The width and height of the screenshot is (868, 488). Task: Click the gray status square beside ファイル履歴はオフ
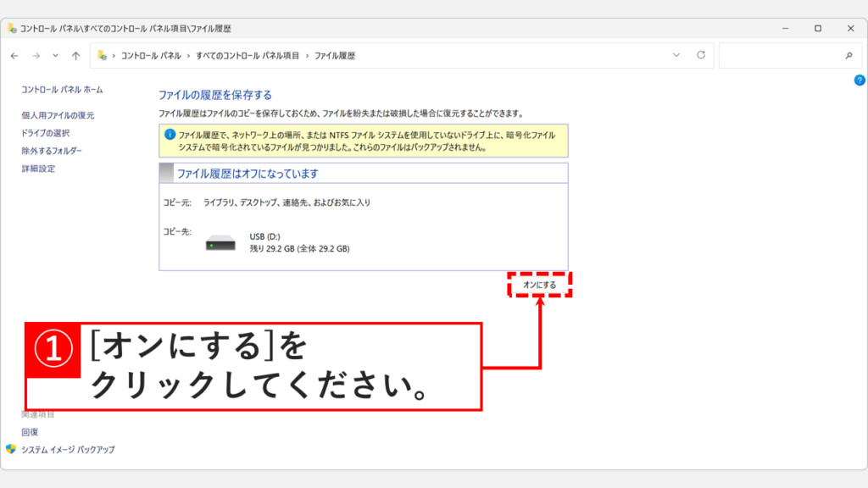(167, 173)
